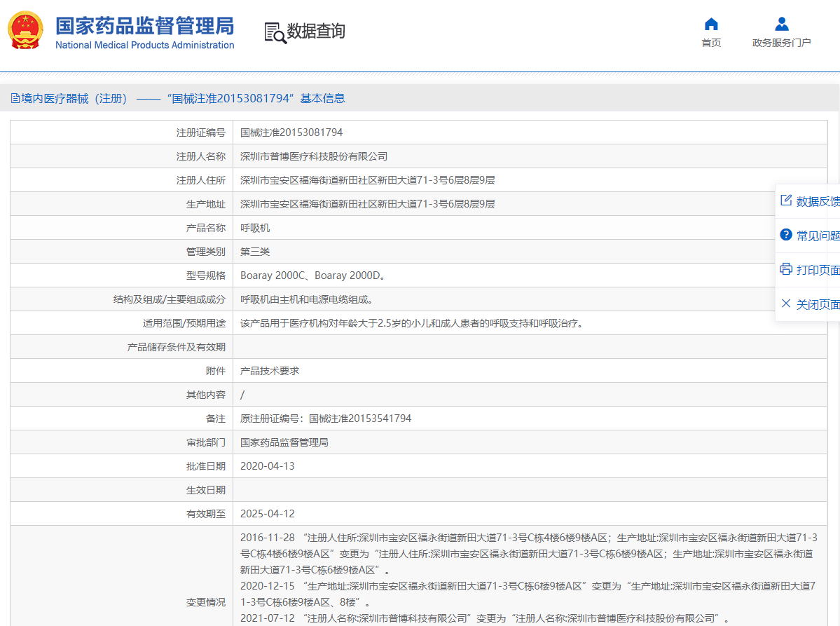Click the 生效日期 row label

[206, 491]
